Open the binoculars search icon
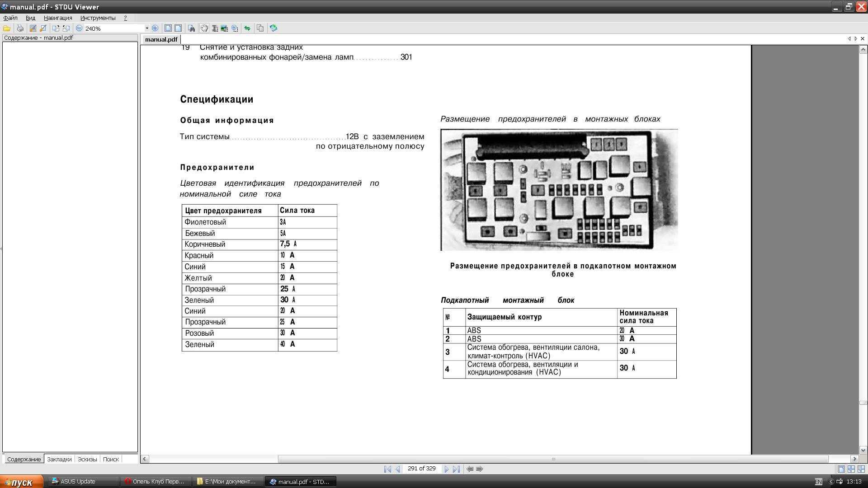This screenshot has width=868, height=488. click(x=192, y=28)
